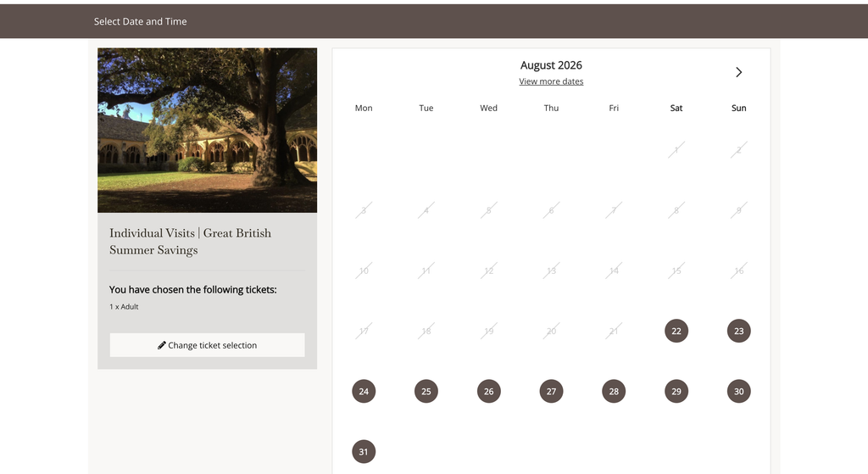Image resolution: width=868 pixels, height=474 pixels.
Task: Click the college cloister photo thumbnail
Action: point(207,130)
